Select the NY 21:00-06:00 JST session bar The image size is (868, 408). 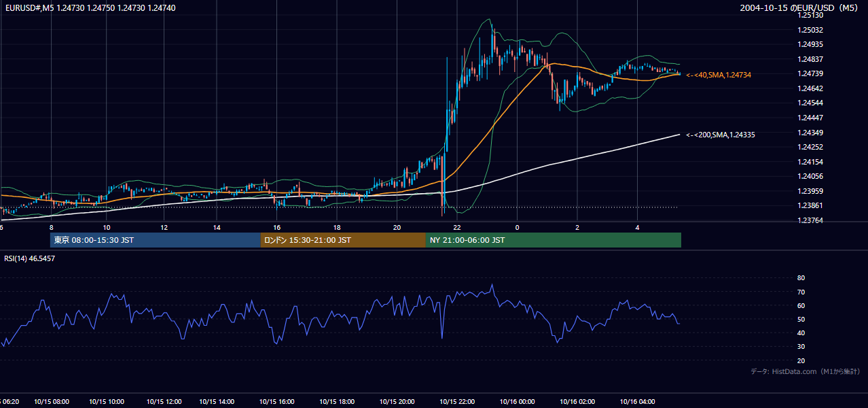[554, 240]
